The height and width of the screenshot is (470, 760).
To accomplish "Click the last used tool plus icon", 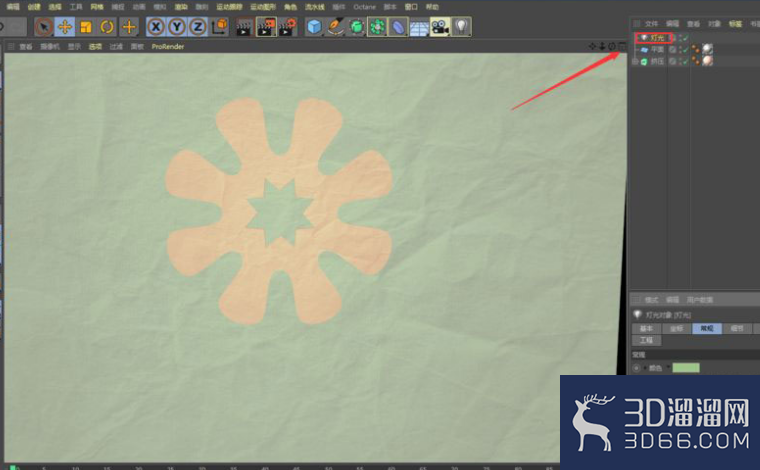I will click(x=128, y=27).
